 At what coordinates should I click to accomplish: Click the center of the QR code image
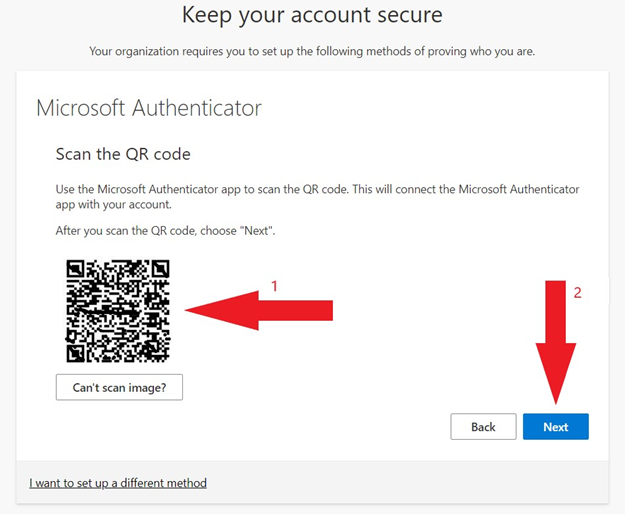(x=118, y=311)
